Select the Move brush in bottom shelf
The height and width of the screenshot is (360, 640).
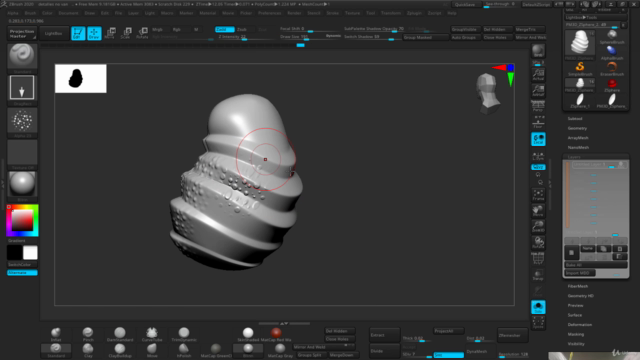[x=152, y=350]
